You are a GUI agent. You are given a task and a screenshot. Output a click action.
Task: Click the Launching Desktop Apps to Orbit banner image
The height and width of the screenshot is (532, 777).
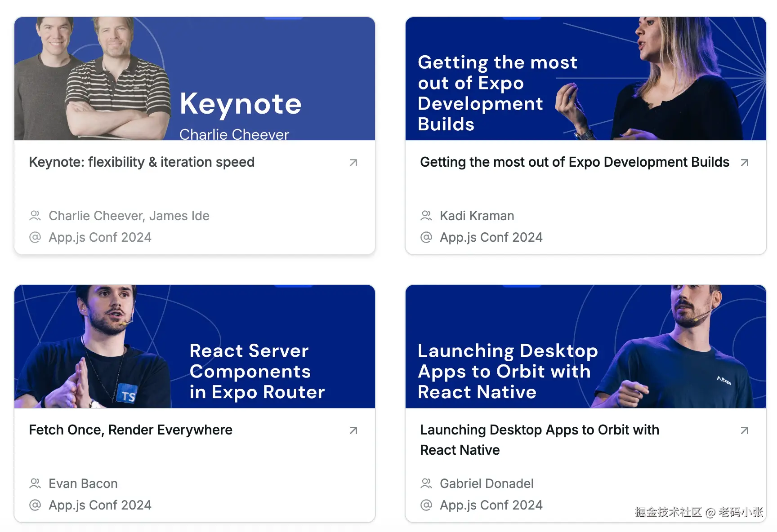pyautogui.click(x=586, y=346)
